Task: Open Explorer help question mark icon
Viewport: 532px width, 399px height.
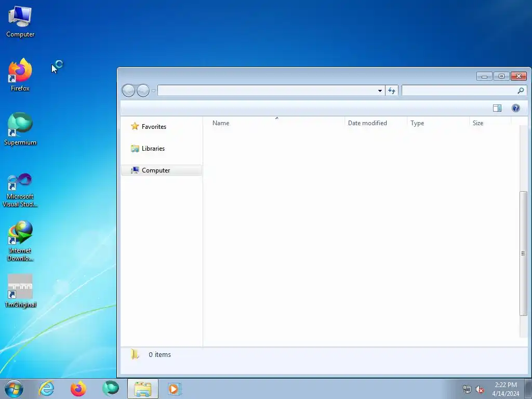Action: (516, 108)
